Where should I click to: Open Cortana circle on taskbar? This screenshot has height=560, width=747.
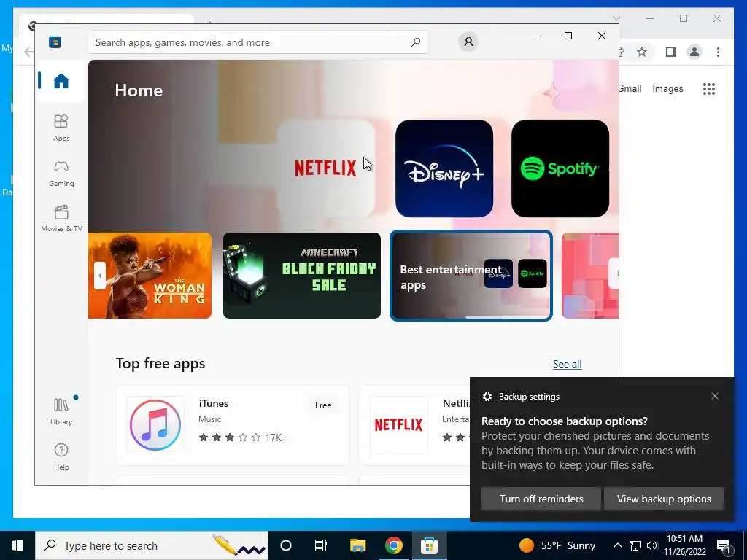[285, 545]
